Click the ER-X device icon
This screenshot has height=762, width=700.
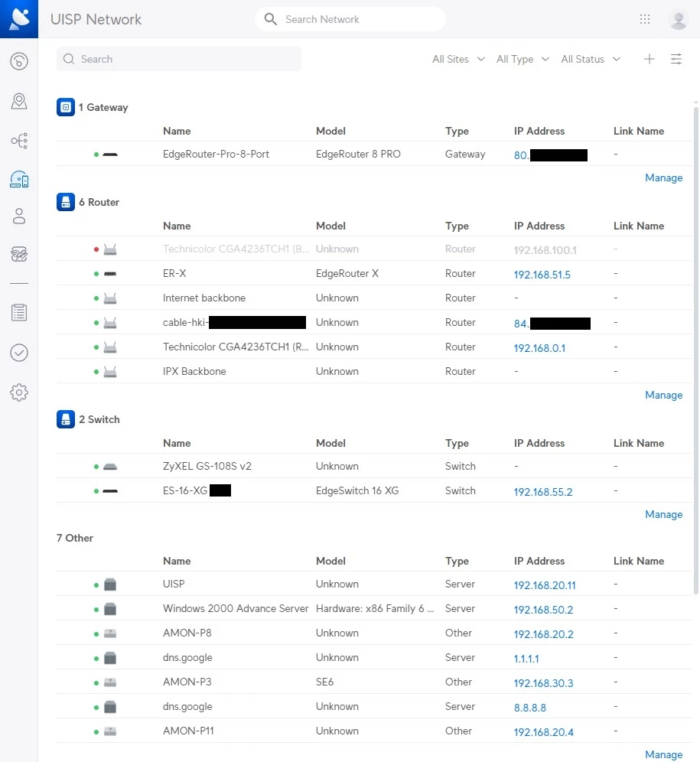coord(110,274)
